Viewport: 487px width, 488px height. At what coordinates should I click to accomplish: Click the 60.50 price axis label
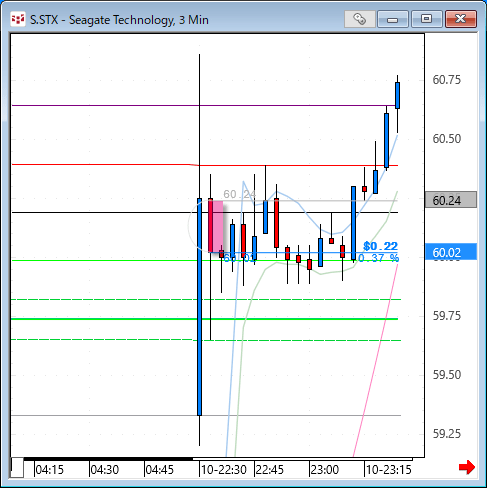[x=447, y=139]
